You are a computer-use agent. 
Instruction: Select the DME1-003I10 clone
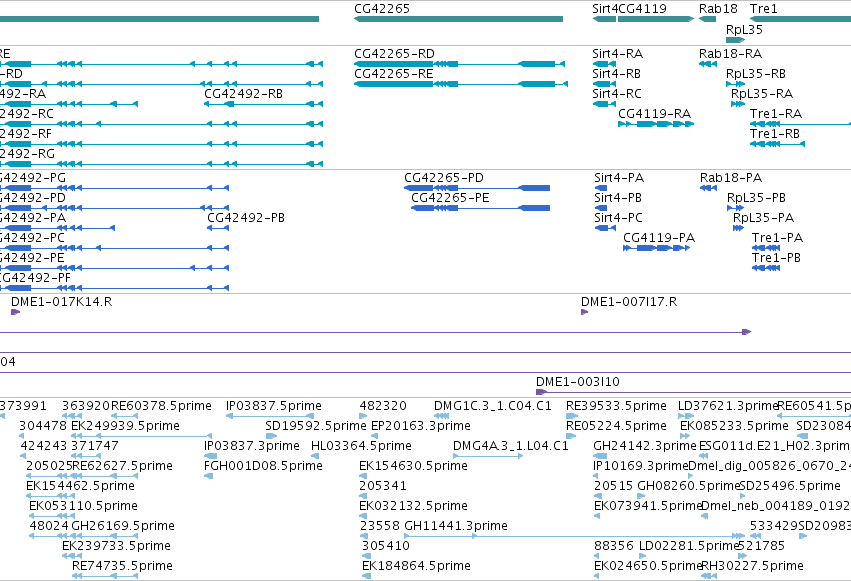coord(694,392)
